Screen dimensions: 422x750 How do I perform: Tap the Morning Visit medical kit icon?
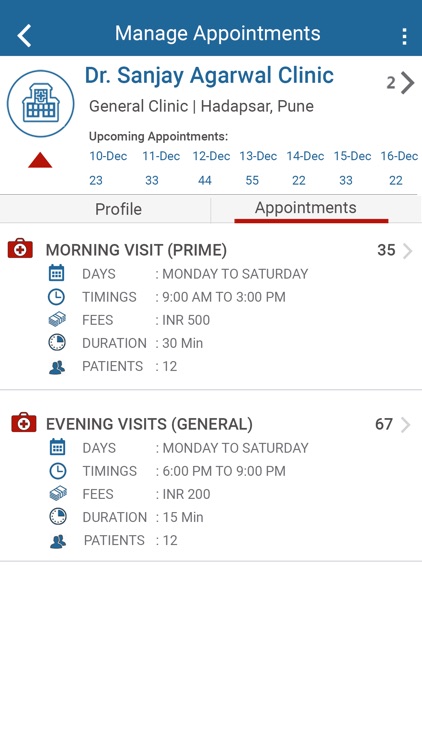[x=20, y=249]
